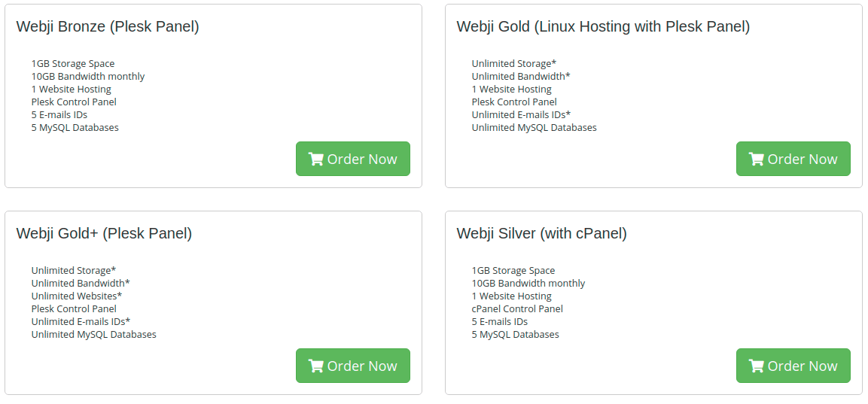
Task: Click Unlimited Bandwidth* in Webji Gold plan
Action: click(x=521, y=77)
